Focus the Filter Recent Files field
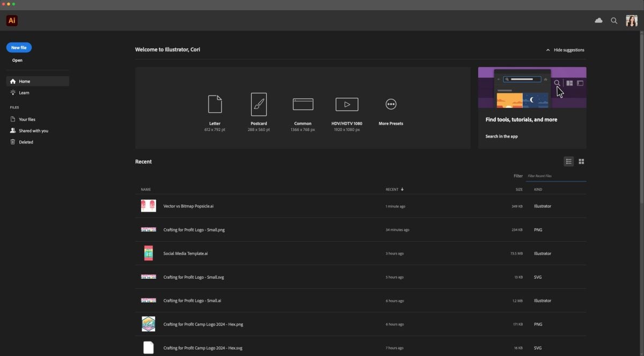The height and width of the screenshot is (356, 644). [x=556, y=176]
